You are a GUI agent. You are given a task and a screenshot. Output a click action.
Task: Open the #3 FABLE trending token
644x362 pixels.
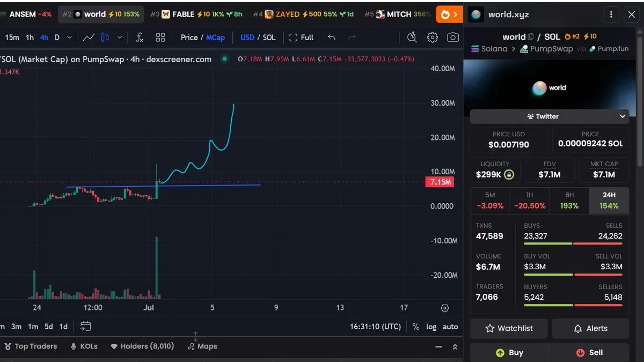196,14
